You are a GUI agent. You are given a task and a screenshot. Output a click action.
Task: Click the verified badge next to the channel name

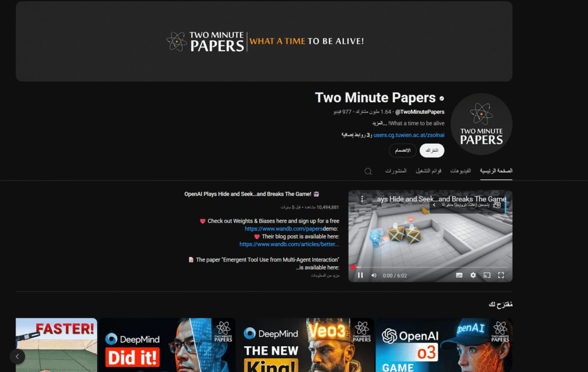(x=442, y=98)
